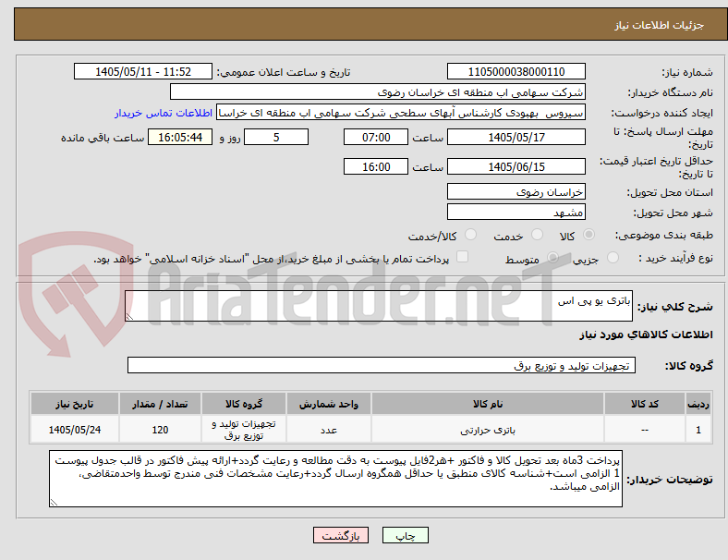Image resolution: width=728 pixels, height=560 pixels.
Task: Click the تاریخ نیاز column header
Action: click(x=75, y=404)
